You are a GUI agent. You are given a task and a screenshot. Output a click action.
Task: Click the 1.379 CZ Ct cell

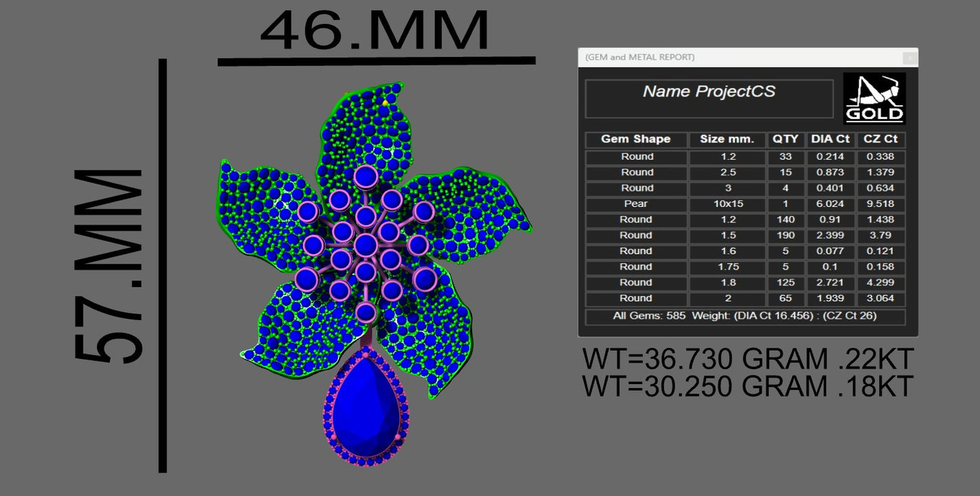(x=881, y=172)
